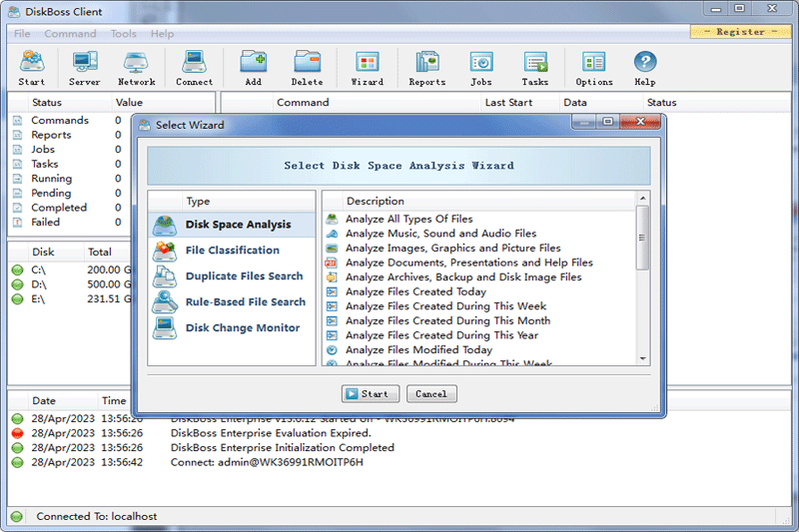Open the Tools menu
799x532 pixels.
click(124, 34)
